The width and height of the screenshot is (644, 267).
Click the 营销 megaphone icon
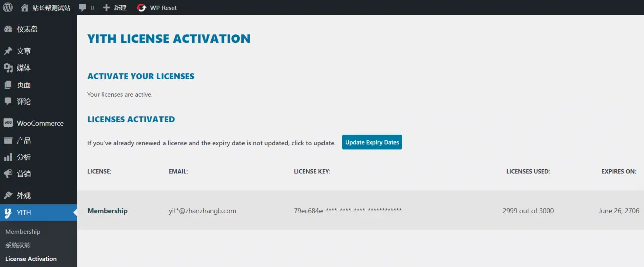pos(8,174)
